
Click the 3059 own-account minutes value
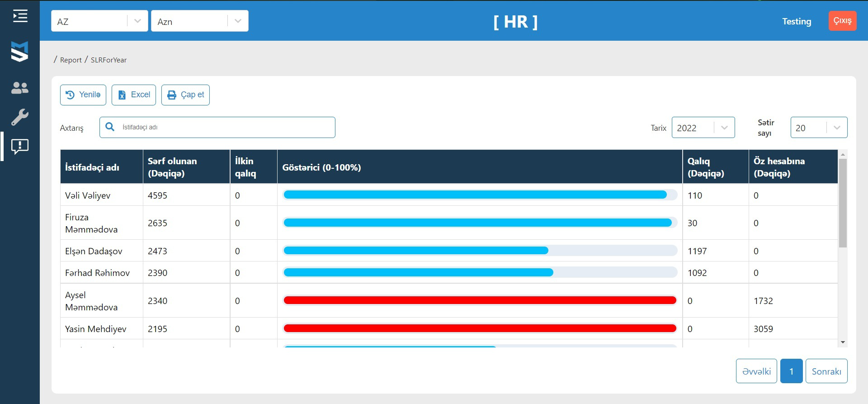[x=763, y=329]
